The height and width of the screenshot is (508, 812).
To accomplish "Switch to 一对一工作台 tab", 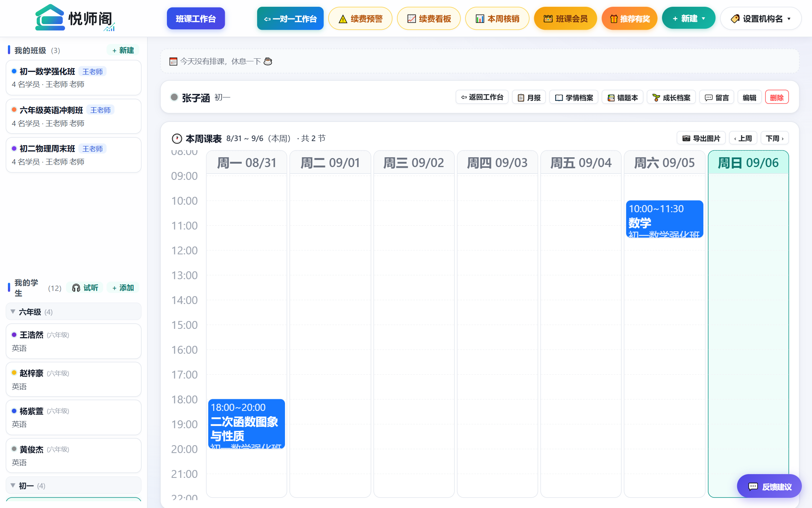I will point(290,18).
